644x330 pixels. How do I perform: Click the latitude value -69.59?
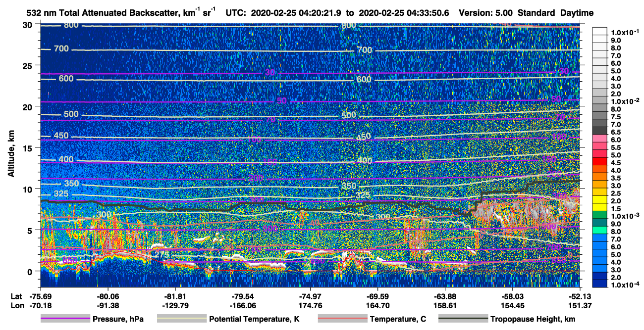click(x=377, y=296)
